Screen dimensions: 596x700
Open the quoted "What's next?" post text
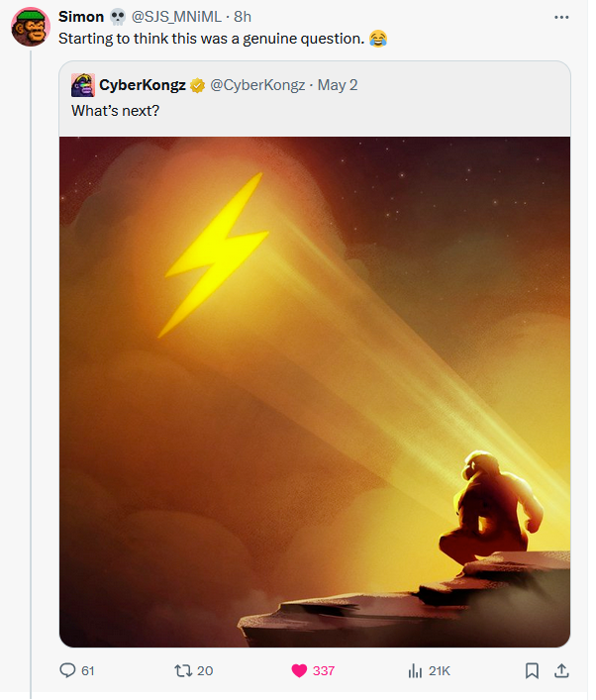click(115, 110)
